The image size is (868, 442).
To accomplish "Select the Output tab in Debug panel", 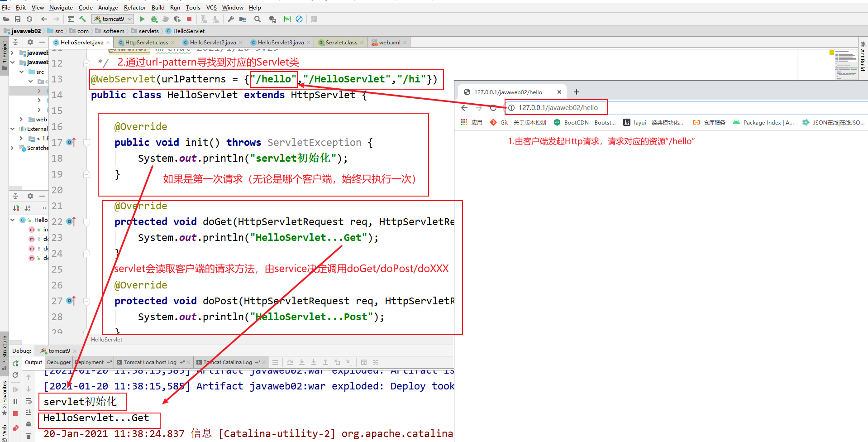I will click(x=33, y=362).
